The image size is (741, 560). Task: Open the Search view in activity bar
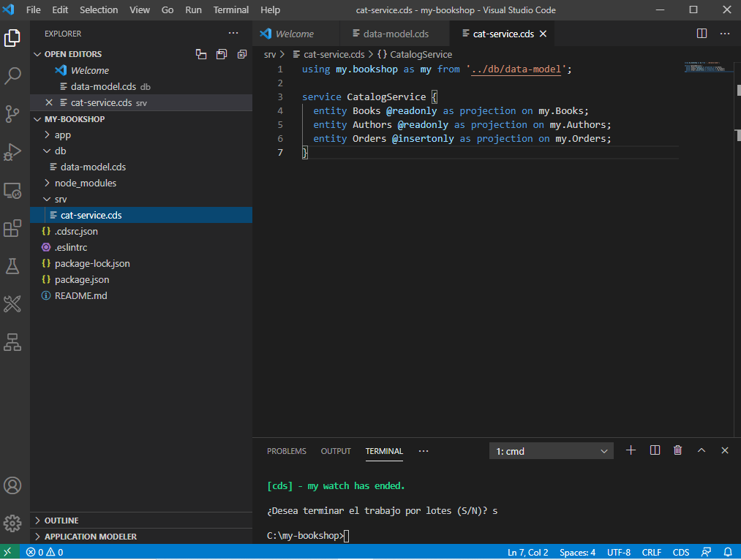pyautogui.click(x=12, y=75)
